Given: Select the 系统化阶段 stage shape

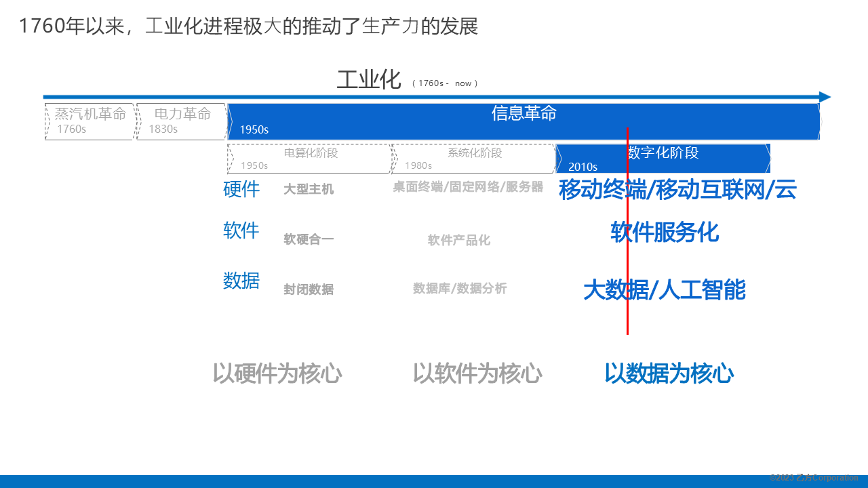Looking at the screenshot, I should [x=474, y=158].
